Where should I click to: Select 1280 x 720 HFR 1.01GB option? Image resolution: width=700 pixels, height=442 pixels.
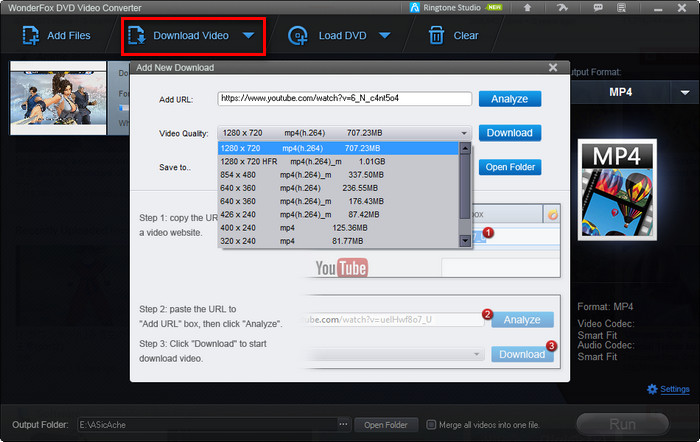(x=338, y=162)
